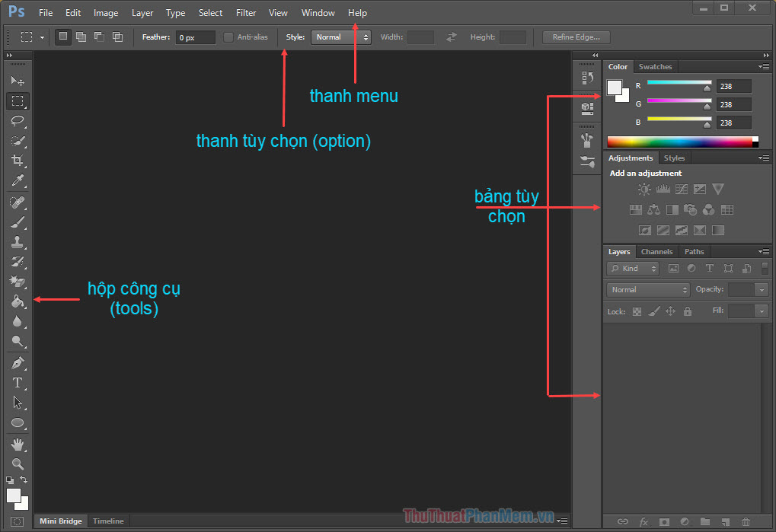
Task: Select the Zoom tool
Action: (17, 464)
